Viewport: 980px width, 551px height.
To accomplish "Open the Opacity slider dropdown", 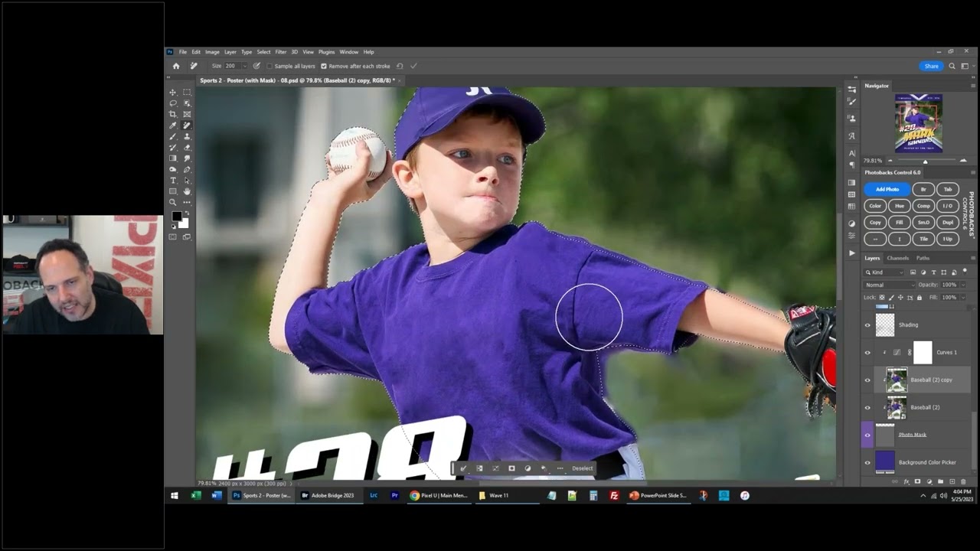I will tap(962, 285).
